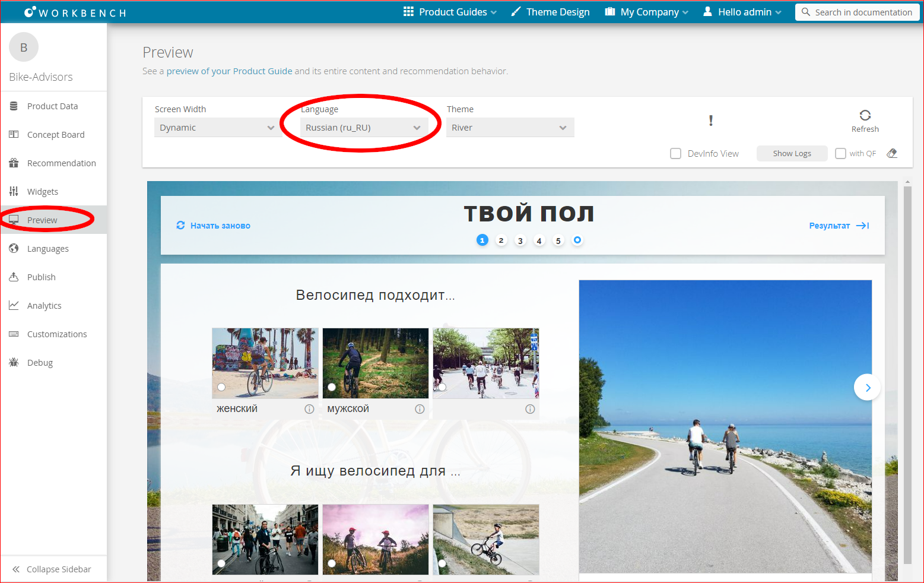This screenshot has width=924, height=583.
Task: Select the radio on the pink sky bikers image
Action: click(332, 563)
